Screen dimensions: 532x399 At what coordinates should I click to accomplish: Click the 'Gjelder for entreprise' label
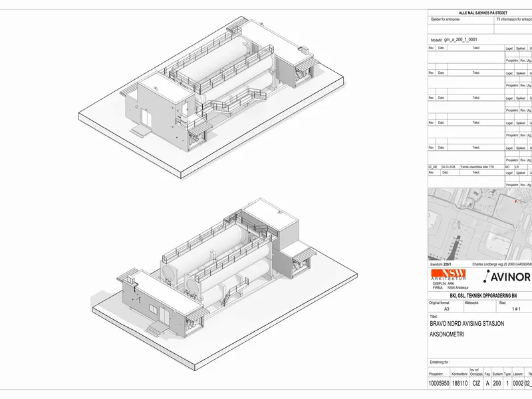[445, 20]
